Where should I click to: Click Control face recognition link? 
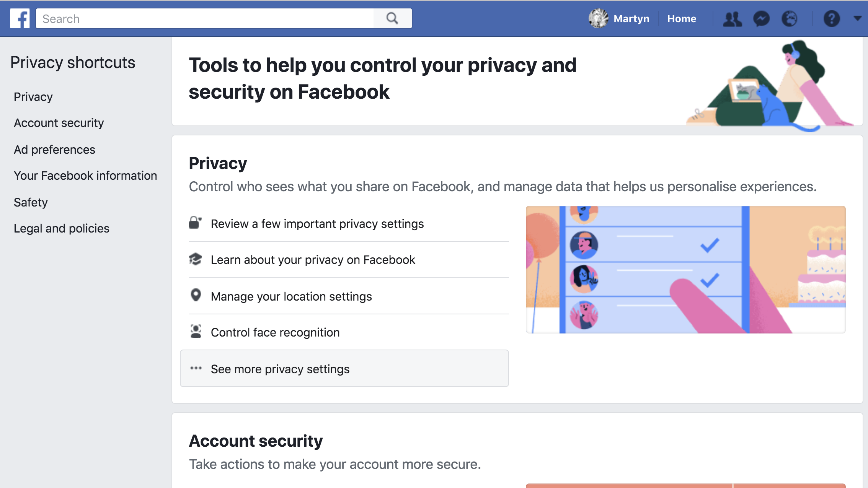(276, 332)
